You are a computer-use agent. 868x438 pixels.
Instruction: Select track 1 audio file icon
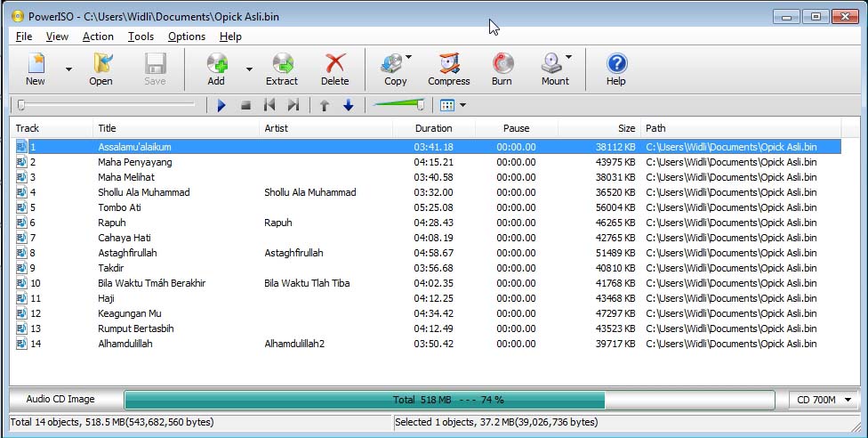pyautogui.click(x=21, y=147)
